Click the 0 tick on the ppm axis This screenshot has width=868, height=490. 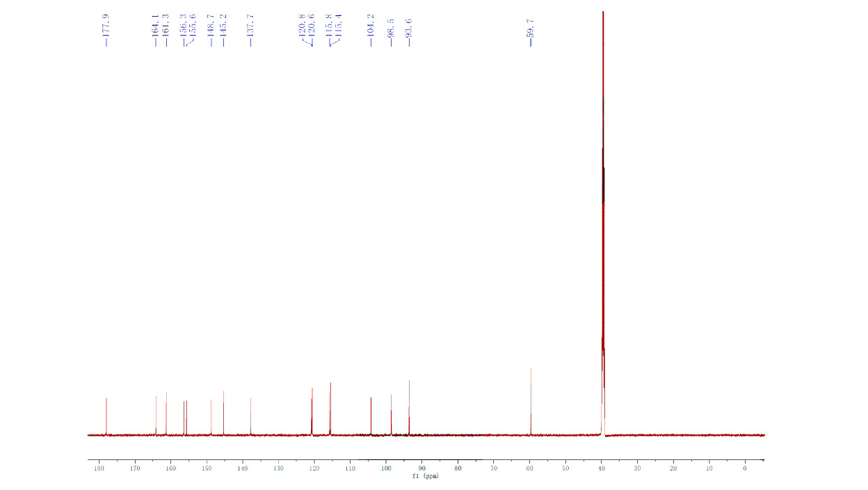(745, 468)
